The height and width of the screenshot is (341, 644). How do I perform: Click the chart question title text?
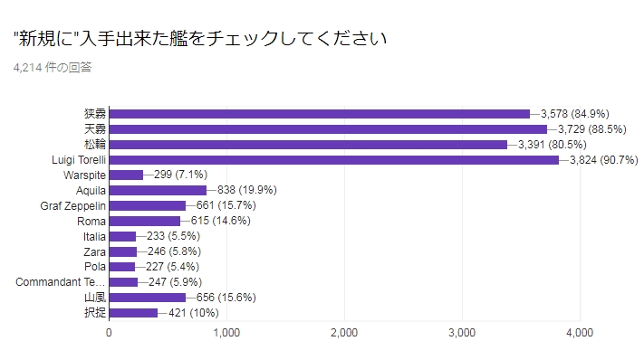point(200,39)
